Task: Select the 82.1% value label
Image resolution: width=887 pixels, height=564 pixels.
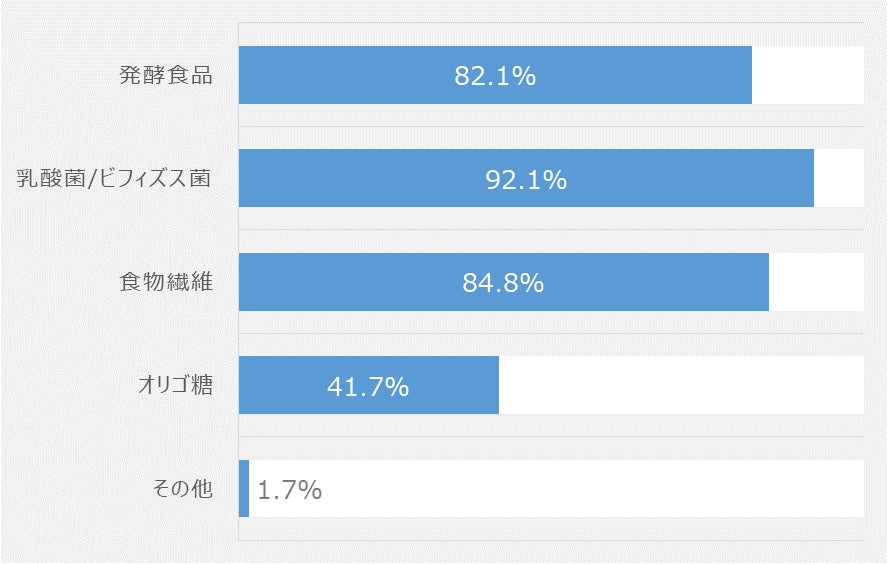Action: tap(495, 76)
